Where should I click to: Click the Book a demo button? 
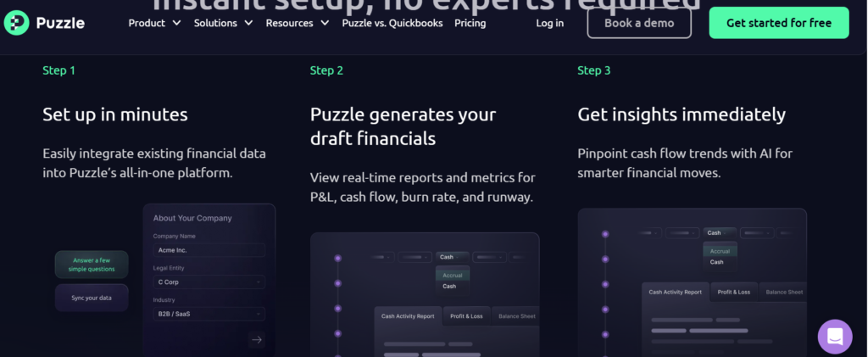(639, 23)
